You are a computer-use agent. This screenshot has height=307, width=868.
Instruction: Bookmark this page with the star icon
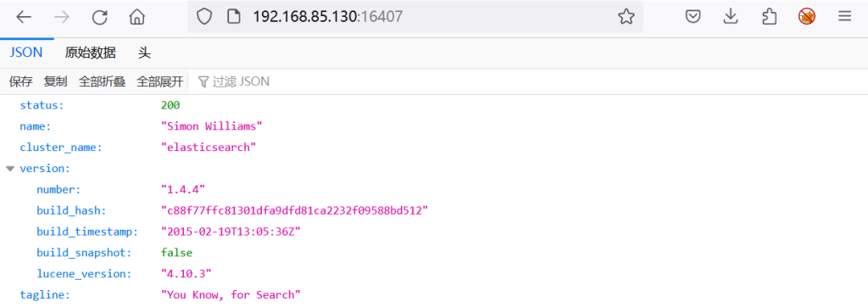(x=626, y=17)
